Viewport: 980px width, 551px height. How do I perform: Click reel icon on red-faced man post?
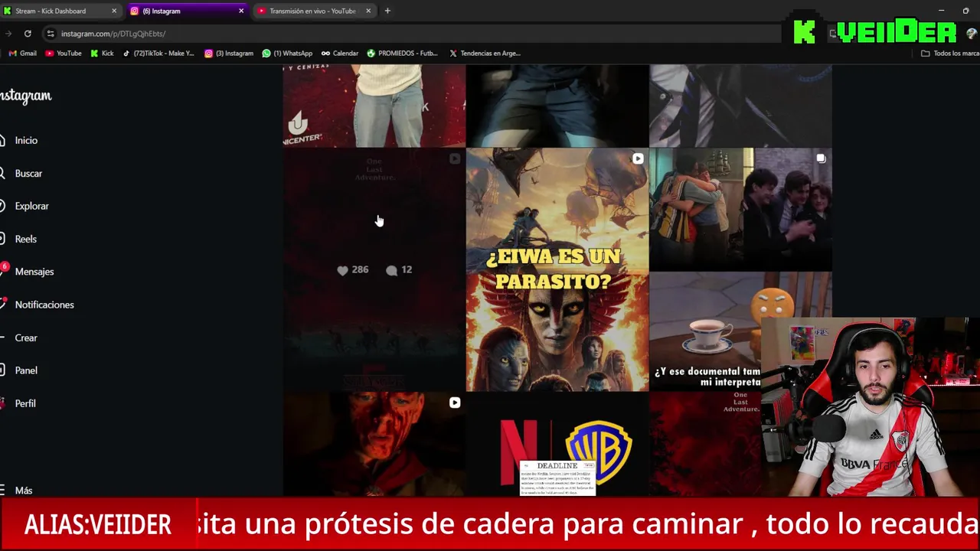455,403
